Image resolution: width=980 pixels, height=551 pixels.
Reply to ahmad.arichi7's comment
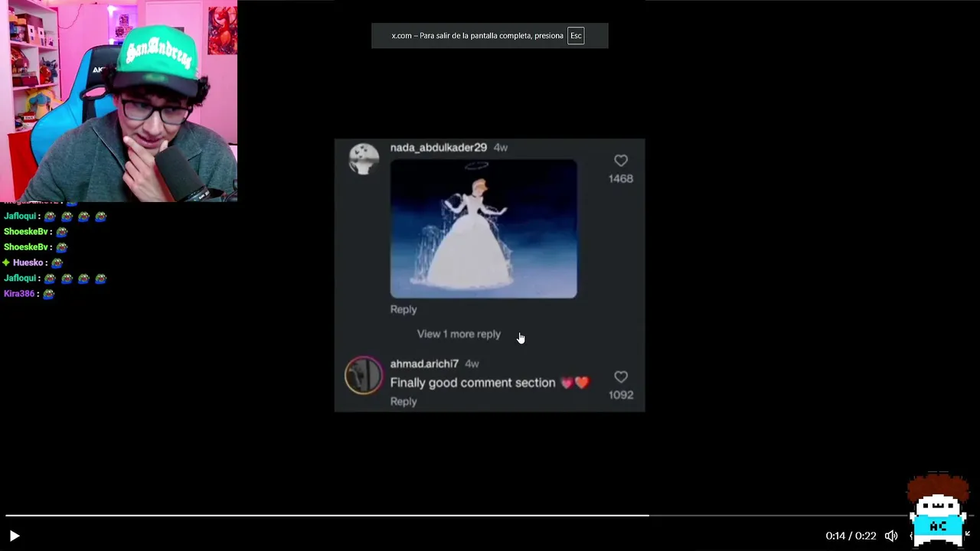(403, 401)
